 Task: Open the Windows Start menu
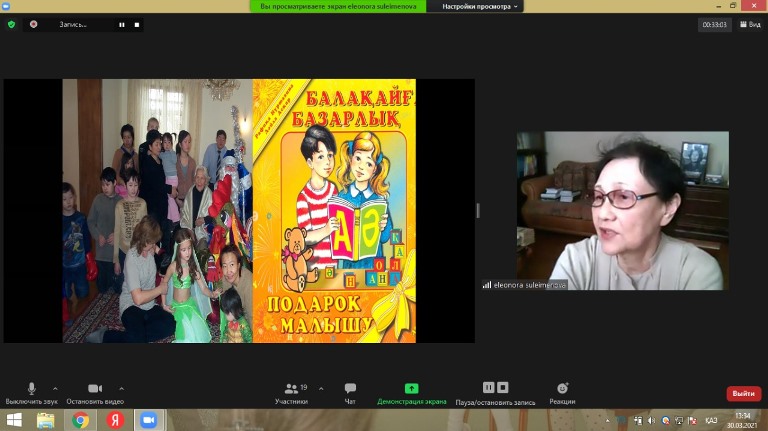pos(14,420)
